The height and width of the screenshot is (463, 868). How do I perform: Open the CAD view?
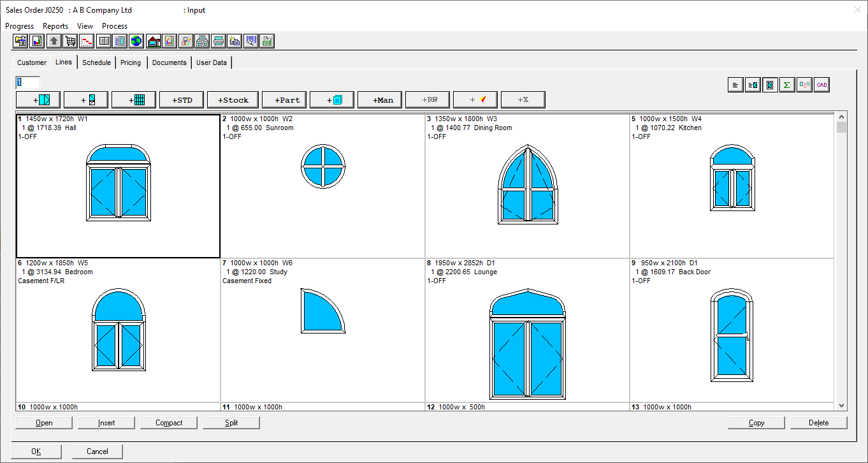[821, 84]
